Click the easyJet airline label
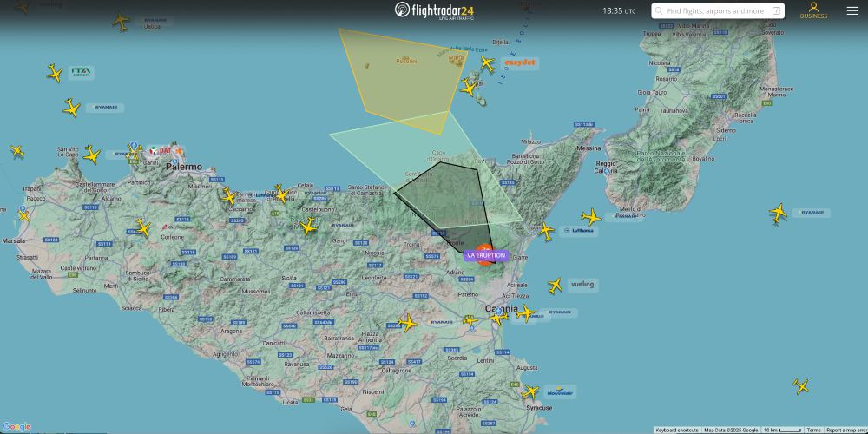 pyautogui.click(x=520, y=63)
